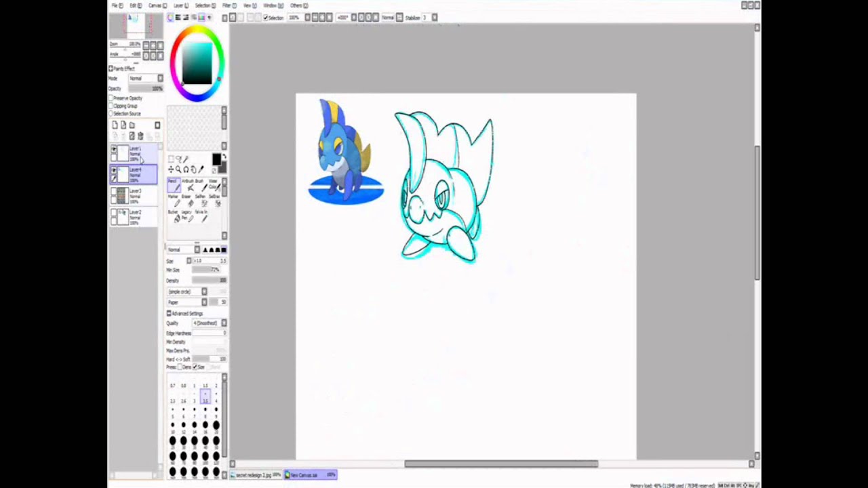Image resolution: width=868 pixels, height=488 pixels.
Task: Enable the Selection Source checkbox
Action: pos(111,113)
